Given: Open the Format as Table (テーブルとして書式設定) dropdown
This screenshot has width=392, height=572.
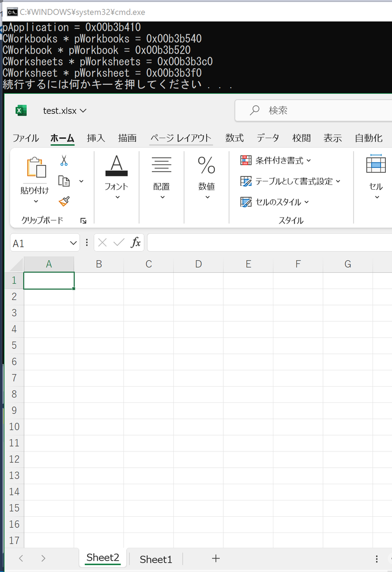Looking at the screenshot, I should click(x=338, y=181).
